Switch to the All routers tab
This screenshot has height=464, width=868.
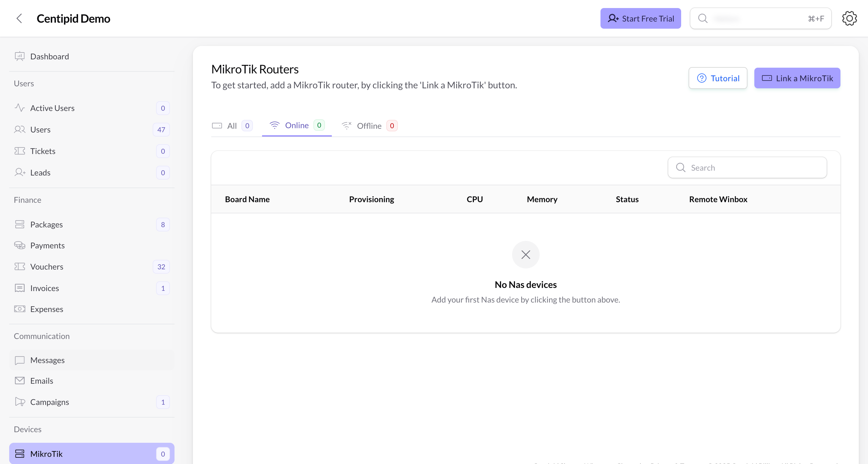[x=232, y=126]
